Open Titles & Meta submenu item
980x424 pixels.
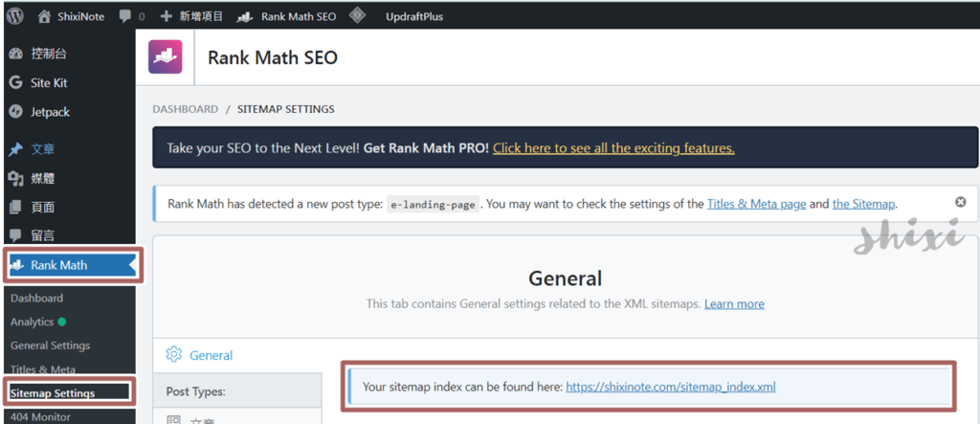pos(42,369)
